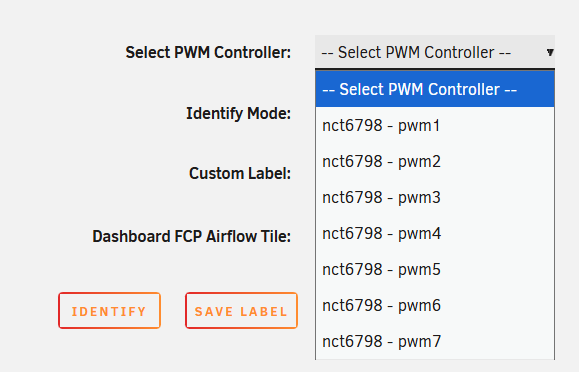The image size is (579, 372).
Task: Choose the highlighted '-- Select PWM Controller --' option
Action: coord(435,89)
